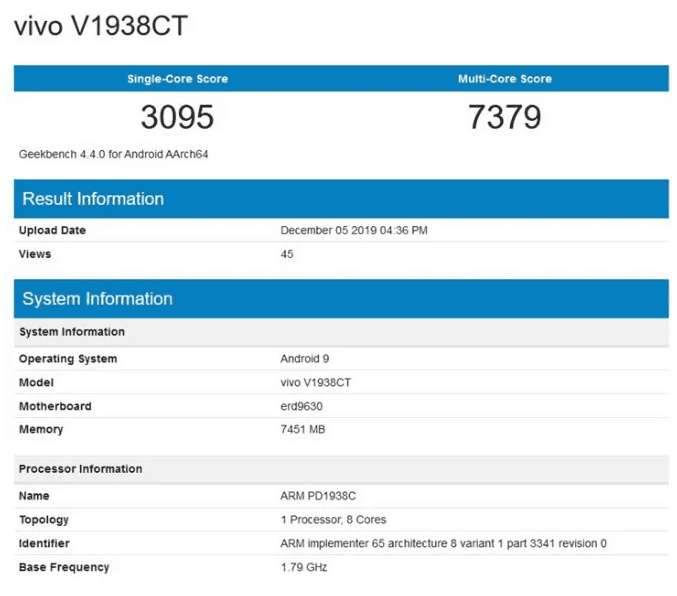Select the December 05 2019 04:36 PM value

pos(354,230)
